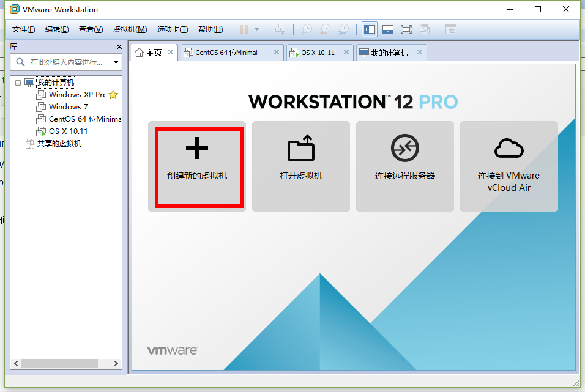Screen dimensions: 585x392
Task: Click the right arrow of library scrollbar
Action: pyautogui.click(x=116, y=363)
